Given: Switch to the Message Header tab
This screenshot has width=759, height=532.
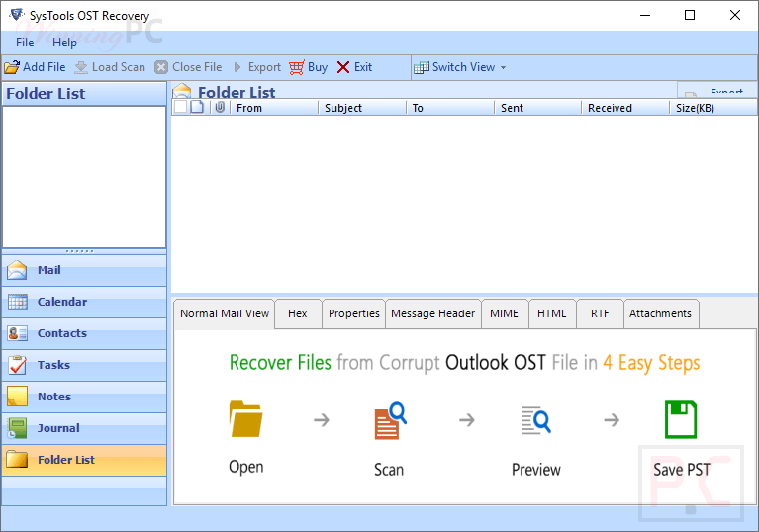Looking at the screenshot, I should [432, 313].
